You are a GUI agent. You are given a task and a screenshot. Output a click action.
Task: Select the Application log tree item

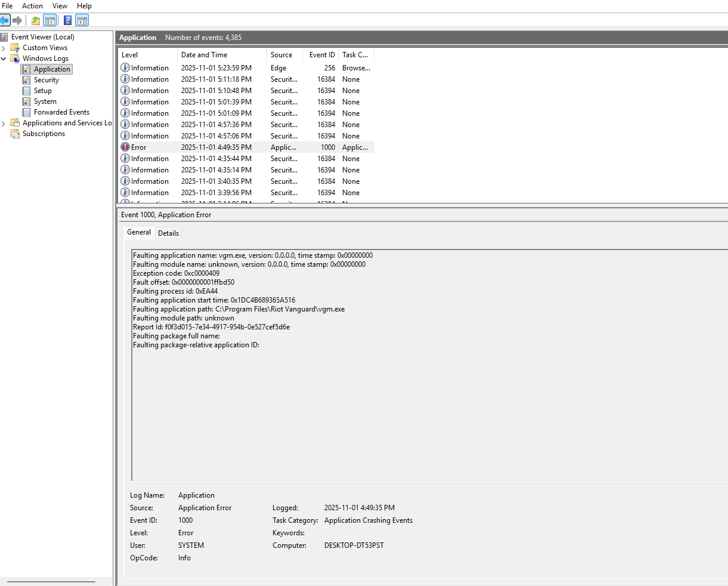[x=52, y=69]
